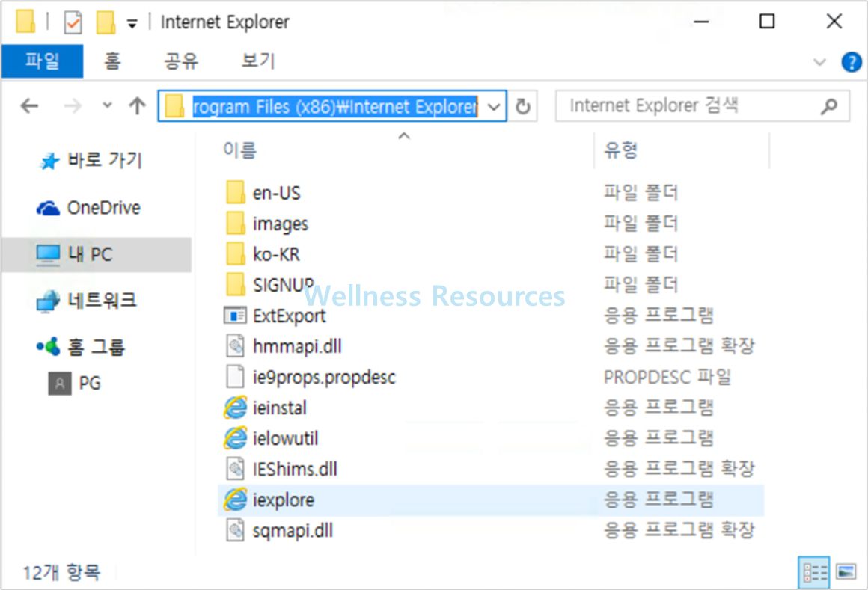Select the hmmapi.dll file icon
Viewport: 868px width, 590px height.
point(235,346)
